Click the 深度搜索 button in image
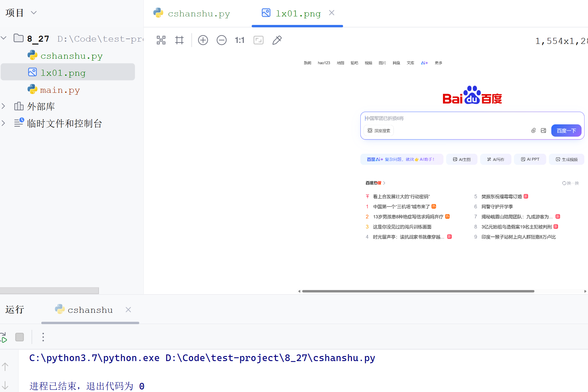The height and width of the screenshot is (392, 588). pos(379,131)
